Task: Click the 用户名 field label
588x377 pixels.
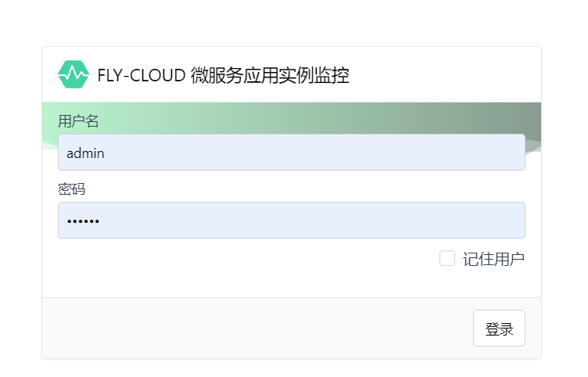Action: [x=78, y=121]
